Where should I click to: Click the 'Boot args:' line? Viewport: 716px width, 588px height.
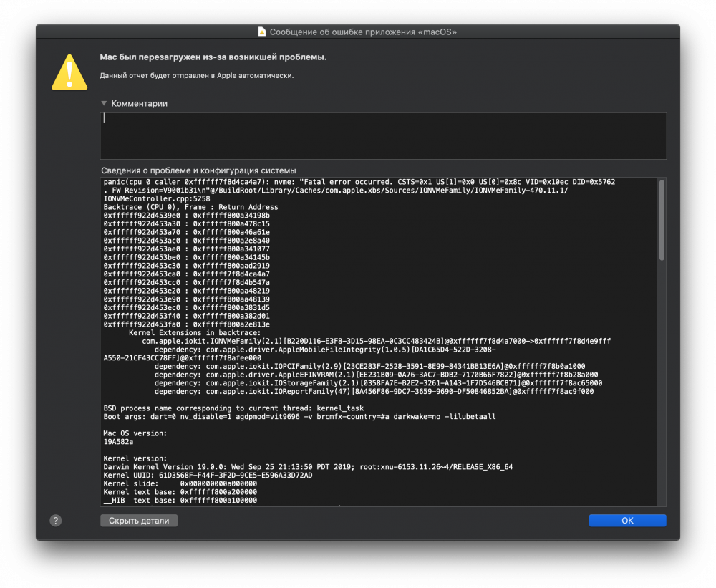pos(299,417)
